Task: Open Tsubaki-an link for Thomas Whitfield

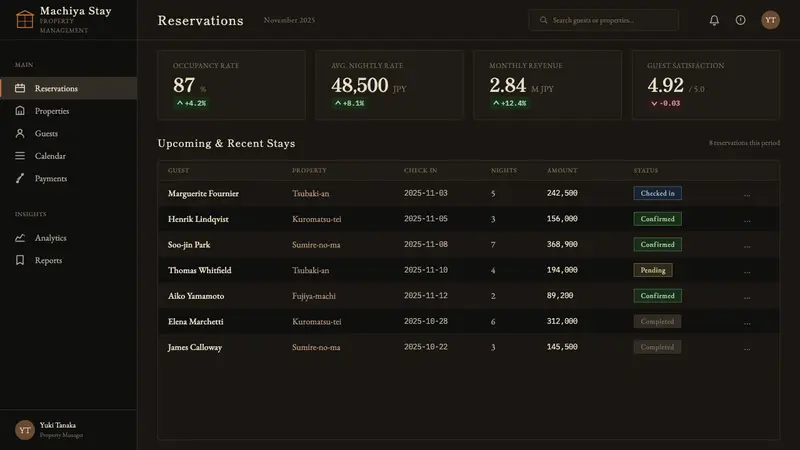Action: 311,270
